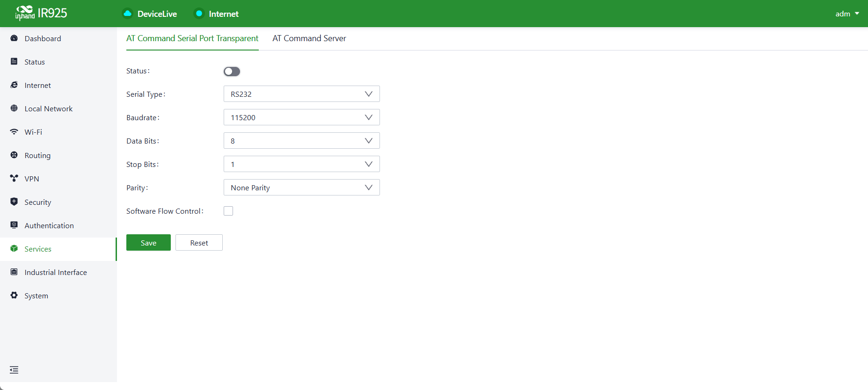This screenshot has height=390, width=868.
Task: Open the Local Network menu item
Action: [58, 109]
